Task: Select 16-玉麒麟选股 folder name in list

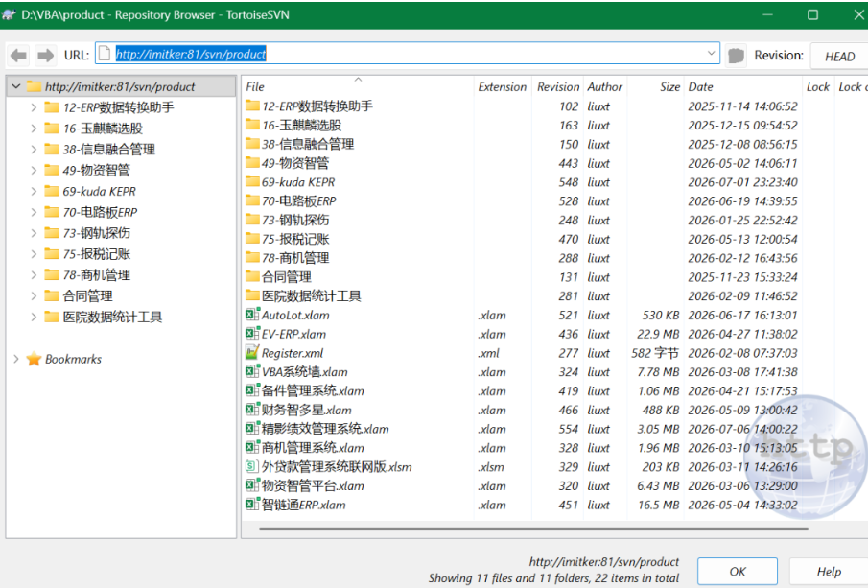Action: [302, 125]
